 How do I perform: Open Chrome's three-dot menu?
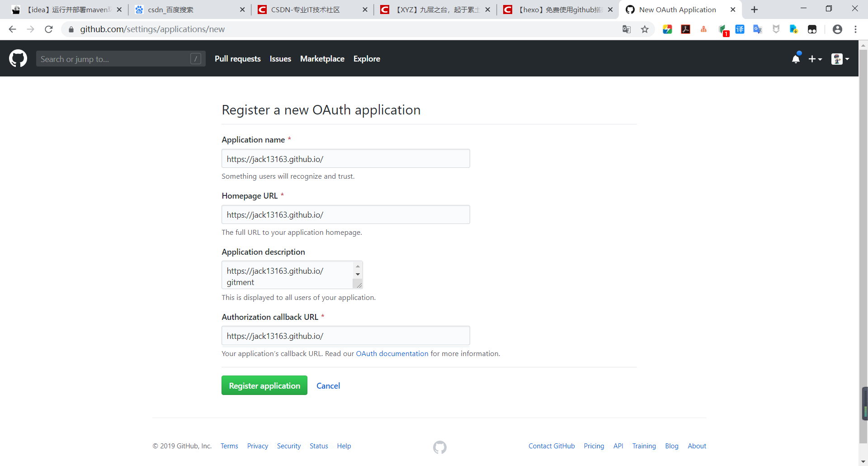[855, 29]
